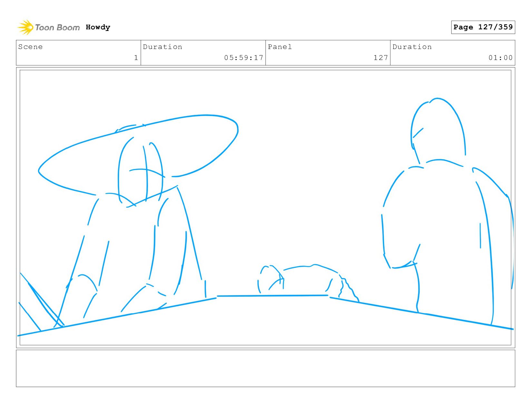
Task: Click the 'Scene' header label
Action: click(x=30, y=47)
